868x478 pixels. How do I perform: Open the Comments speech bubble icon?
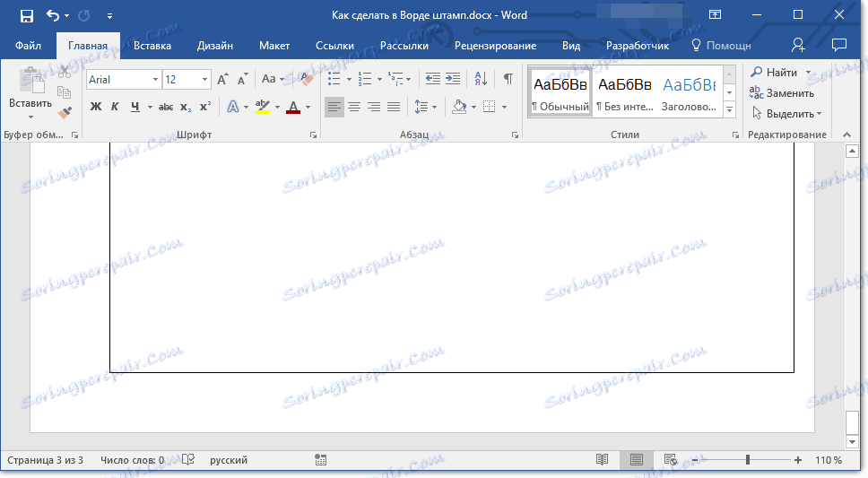[x=839, y=45]
